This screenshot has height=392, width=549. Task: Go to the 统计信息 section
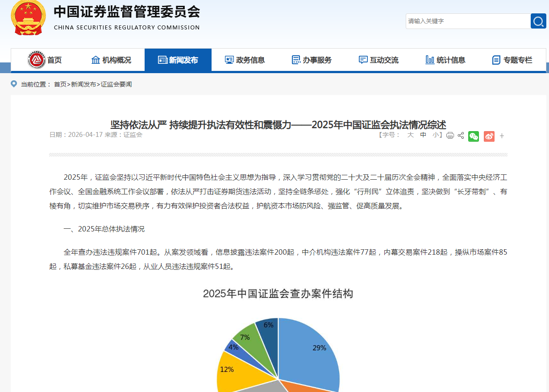[x=445, y=60]
